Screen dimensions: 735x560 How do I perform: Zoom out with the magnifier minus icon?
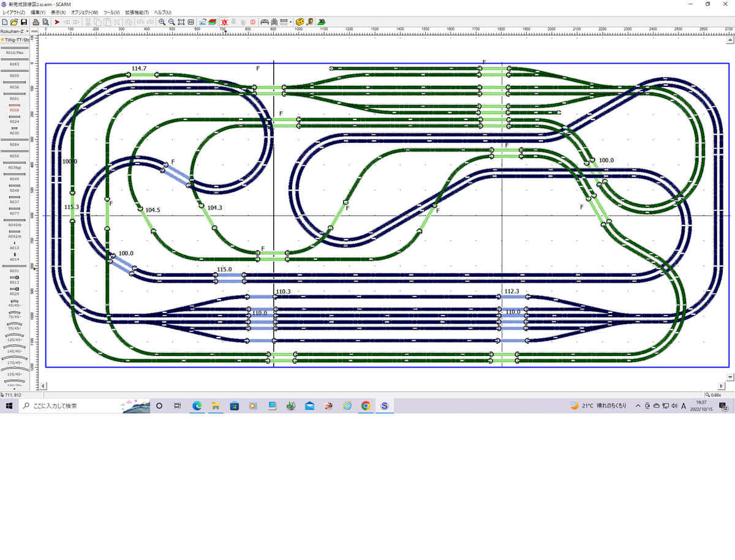click(171, 21)
